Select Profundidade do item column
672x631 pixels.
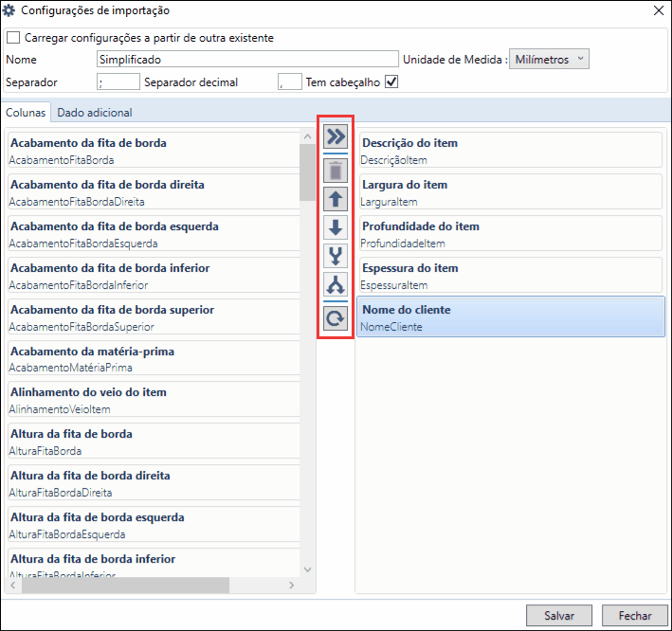[511, 233]
